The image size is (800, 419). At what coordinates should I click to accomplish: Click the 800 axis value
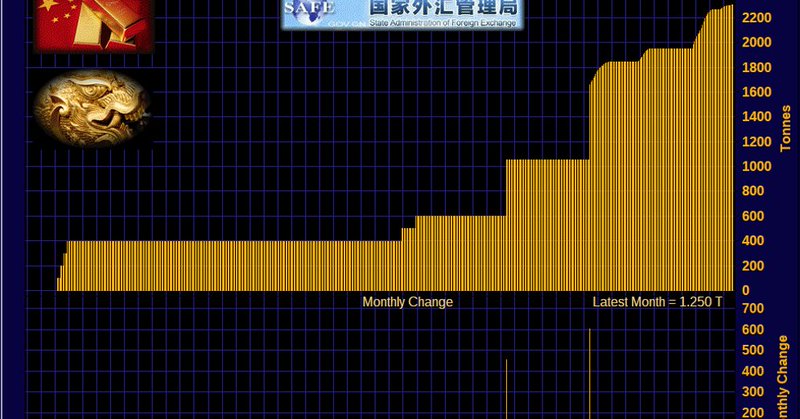point(753,191)
